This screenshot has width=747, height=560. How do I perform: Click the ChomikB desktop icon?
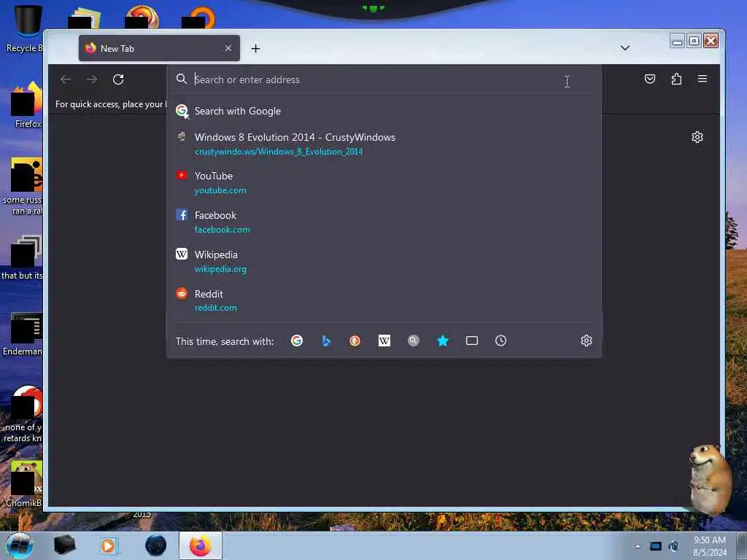click(24, 484)
